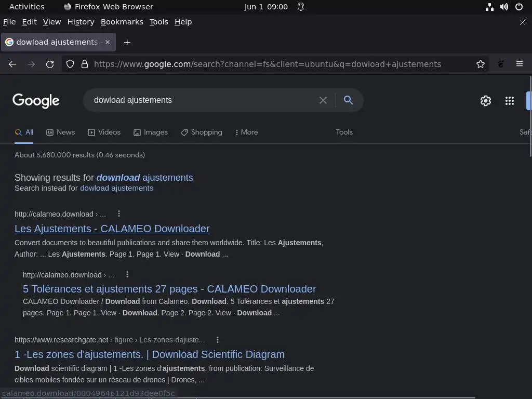The image size is (532, 399).
Task: Open the View menu
Action: (x=52, y=22)
